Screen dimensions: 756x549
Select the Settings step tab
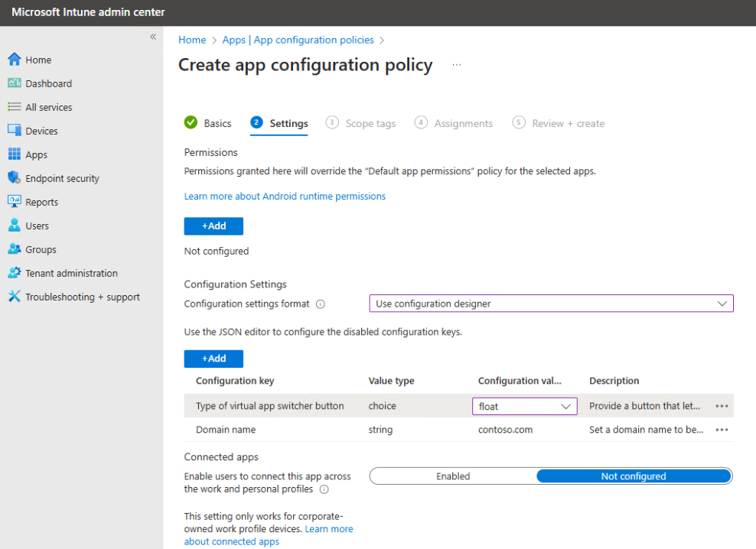[279, 123]
